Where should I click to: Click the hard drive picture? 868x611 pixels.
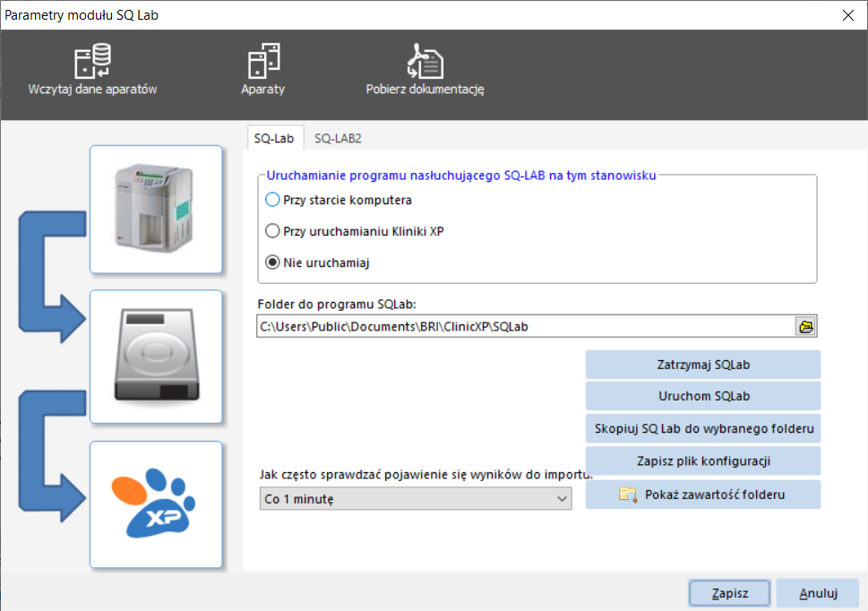tap(156, 357)
